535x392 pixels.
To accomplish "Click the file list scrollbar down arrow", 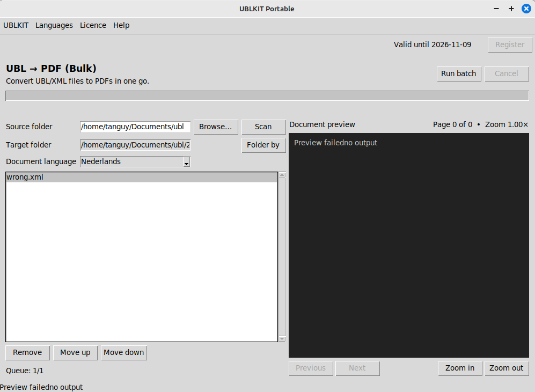I will point(282,338).
